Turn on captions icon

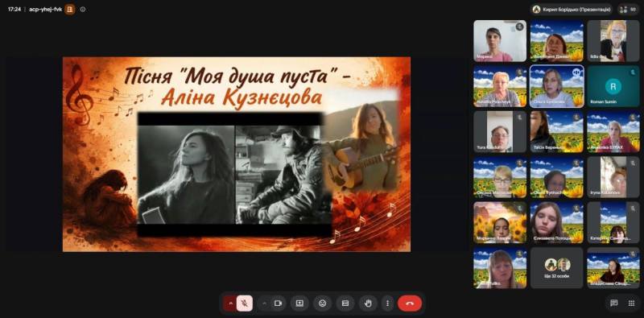(345, 304)
